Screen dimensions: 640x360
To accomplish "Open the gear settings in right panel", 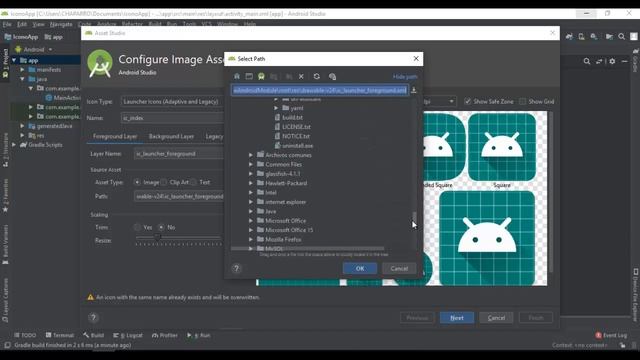I will [612, 61].
